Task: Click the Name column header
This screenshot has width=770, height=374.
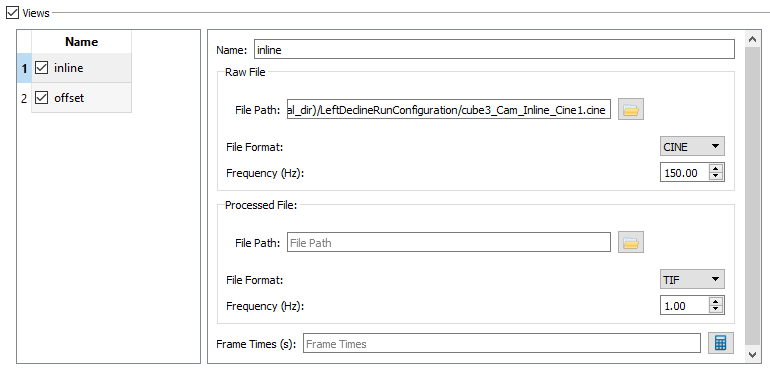Action: pyautogui.click(x=82, y=42)
